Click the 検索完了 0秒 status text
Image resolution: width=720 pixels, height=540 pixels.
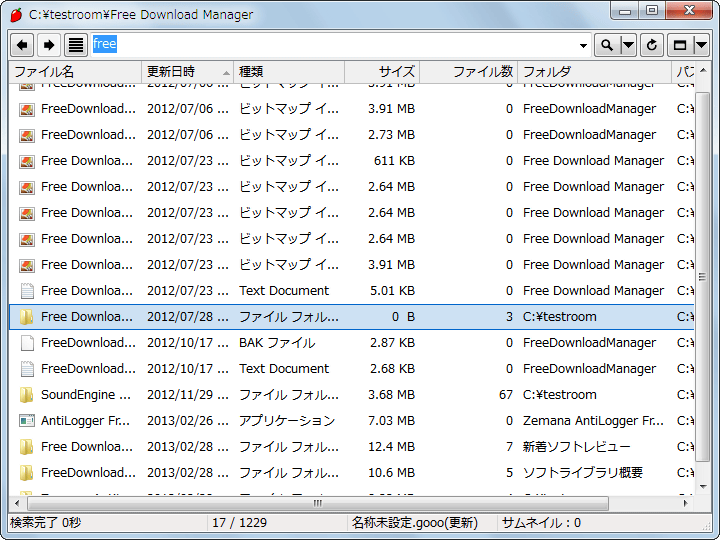coord(45,523)
